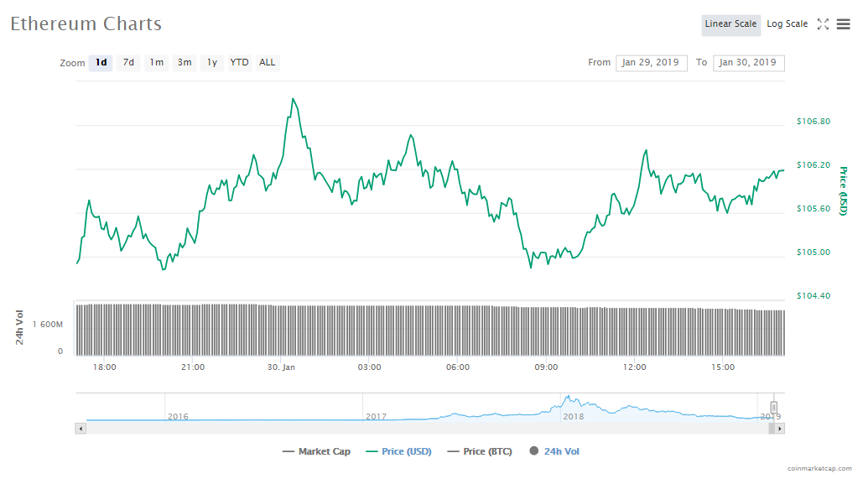The image size is (868, 479).
Task: Open the chart hamburger menu
Action: click(843, 24)
